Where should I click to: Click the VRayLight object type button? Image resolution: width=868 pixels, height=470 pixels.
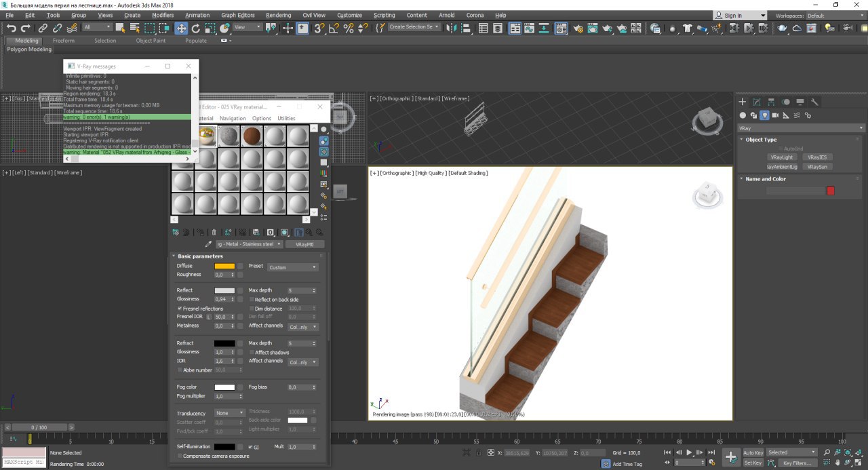[782, 157]
